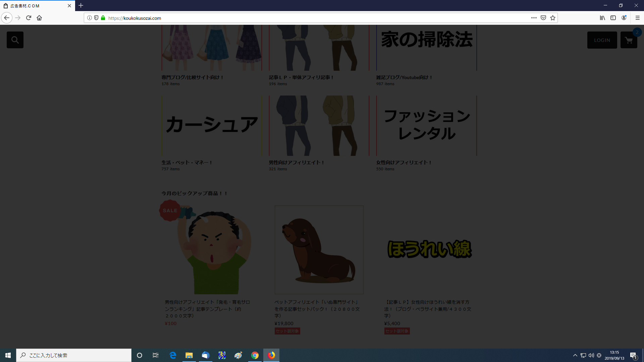Click the browser reload button
The height and width of the screenshot is (362, 644).
click(29, 18)
